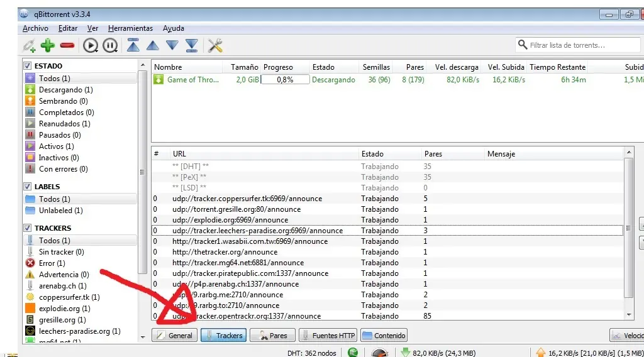This screenshot has width=644, height=357.
Task: Toggle the TRACKERS section checkbox
Action: pyautogui.click(x=28, y=228)
